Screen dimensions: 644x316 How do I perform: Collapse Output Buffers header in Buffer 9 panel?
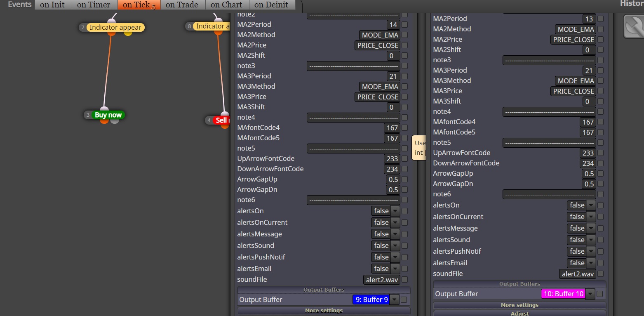(x=324, y=290)
